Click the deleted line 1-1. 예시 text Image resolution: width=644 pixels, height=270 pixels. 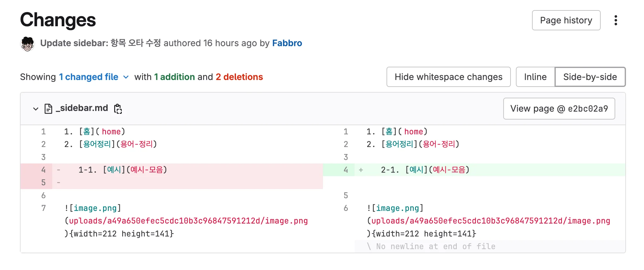[122, 170]
